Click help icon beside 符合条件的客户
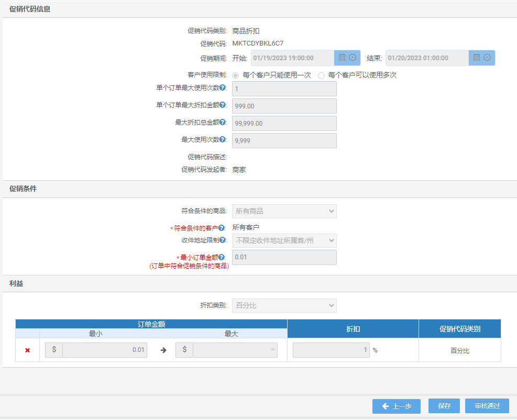 [x=222, y=228]
